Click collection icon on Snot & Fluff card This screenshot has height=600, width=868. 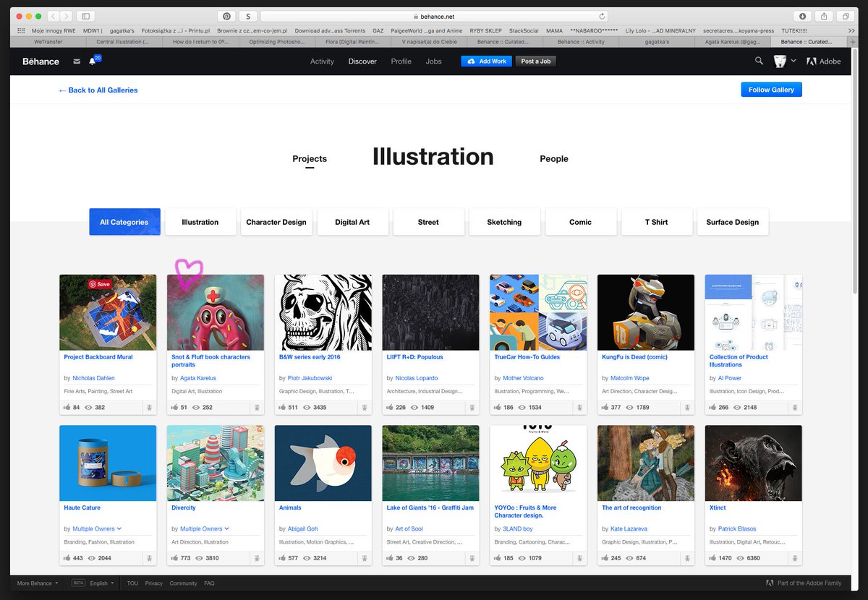(257, 408)
